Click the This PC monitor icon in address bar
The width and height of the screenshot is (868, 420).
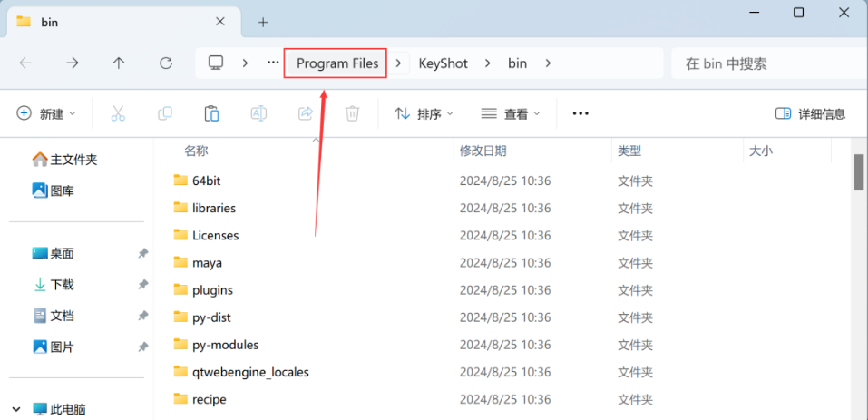[216, 63]
